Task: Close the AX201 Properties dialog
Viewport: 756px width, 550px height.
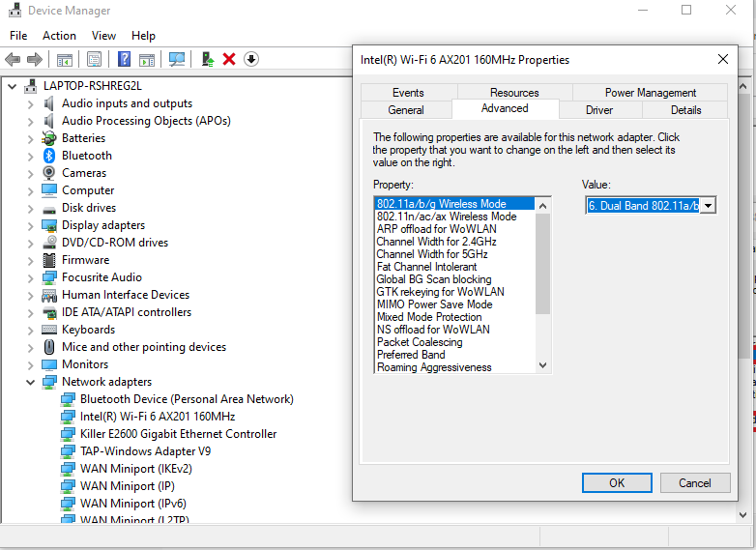Action: pos(723,59)
